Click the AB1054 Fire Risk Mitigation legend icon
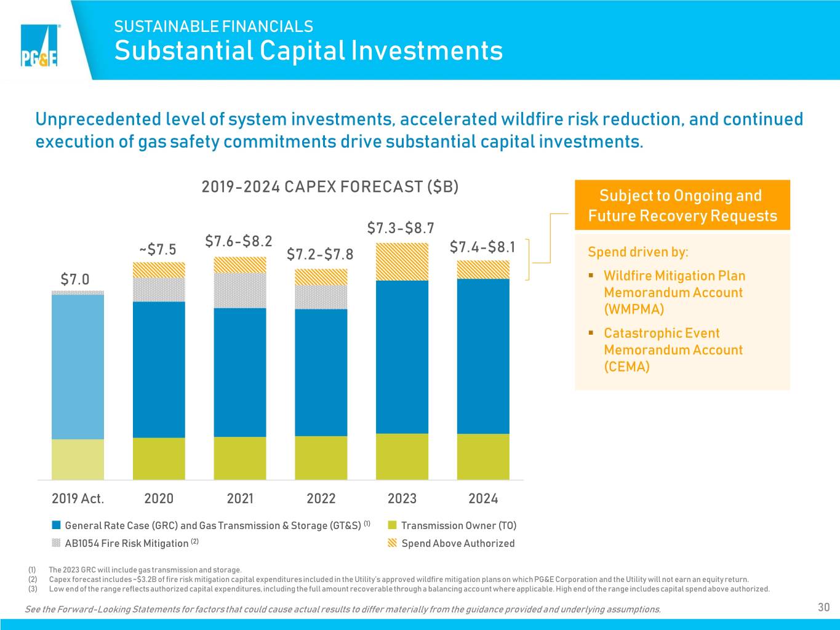The image size is (840, 630). (56, 543)
